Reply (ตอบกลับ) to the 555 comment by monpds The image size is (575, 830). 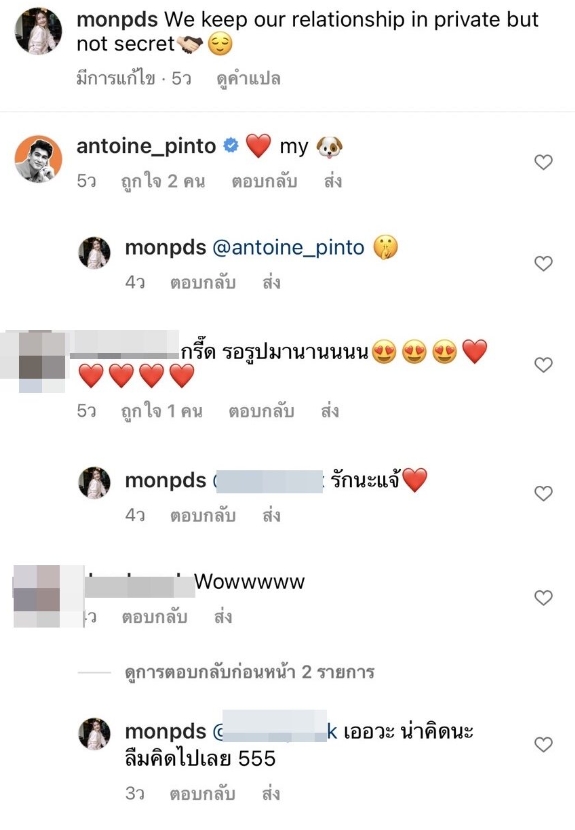(202, 794)
